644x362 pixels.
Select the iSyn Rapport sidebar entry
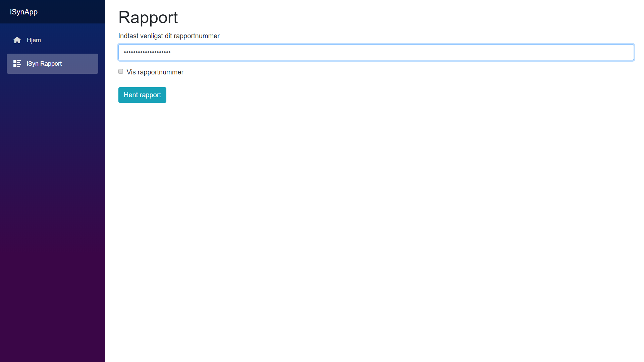tap(52, 64)
